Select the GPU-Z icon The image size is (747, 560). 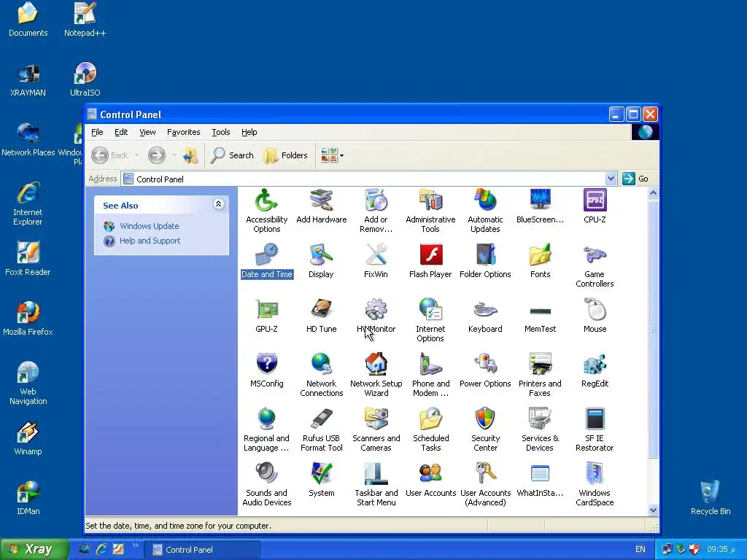[266, 315]
